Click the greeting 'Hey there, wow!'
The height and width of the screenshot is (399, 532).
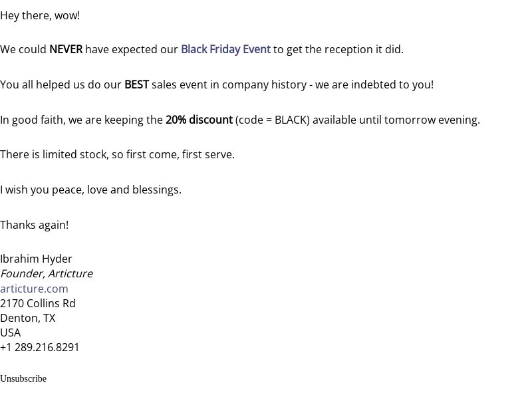tap(40, 15)
